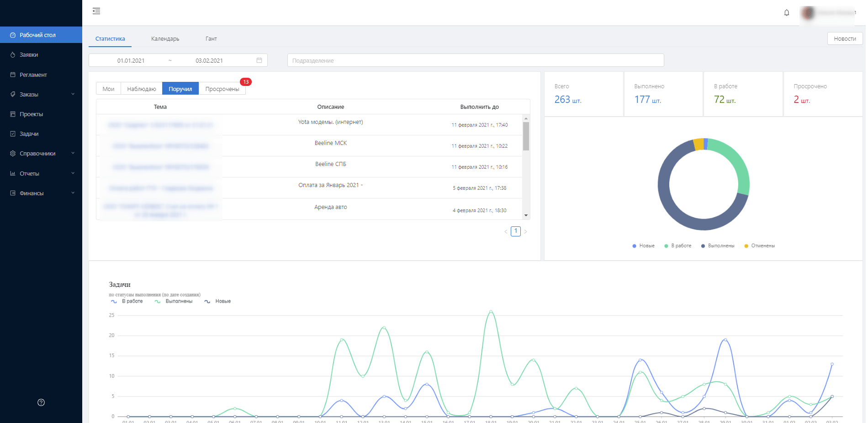Toggle the Новые series in line chart legend
The image size is (868, 423).
pos(217,301)
